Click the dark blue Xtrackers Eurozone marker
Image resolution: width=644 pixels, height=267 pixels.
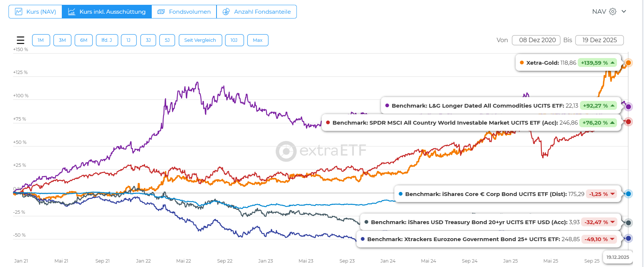tap(628, 239)
